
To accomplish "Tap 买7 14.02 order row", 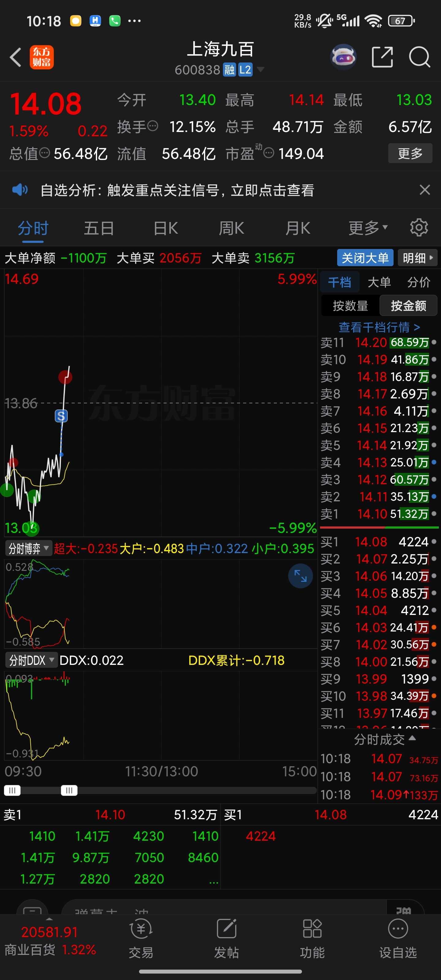I will pos(379,644).
